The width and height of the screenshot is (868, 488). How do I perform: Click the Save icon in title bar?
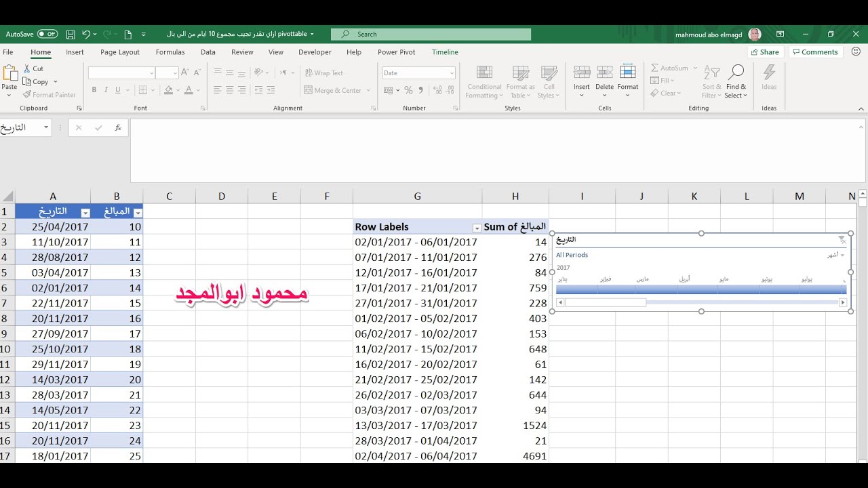pos(71,34)
